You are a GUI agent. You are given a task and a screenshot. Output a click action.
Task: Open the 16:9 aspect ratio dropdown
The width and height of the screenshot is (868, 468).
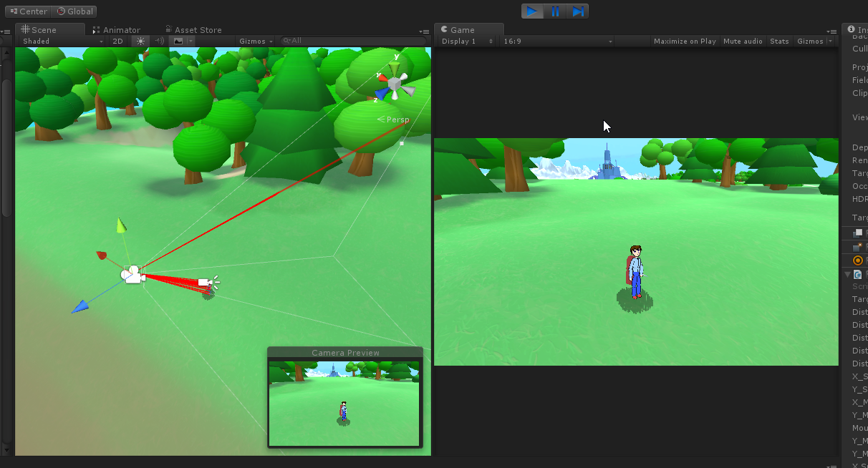pyautogui.click(x=557, y=42)
